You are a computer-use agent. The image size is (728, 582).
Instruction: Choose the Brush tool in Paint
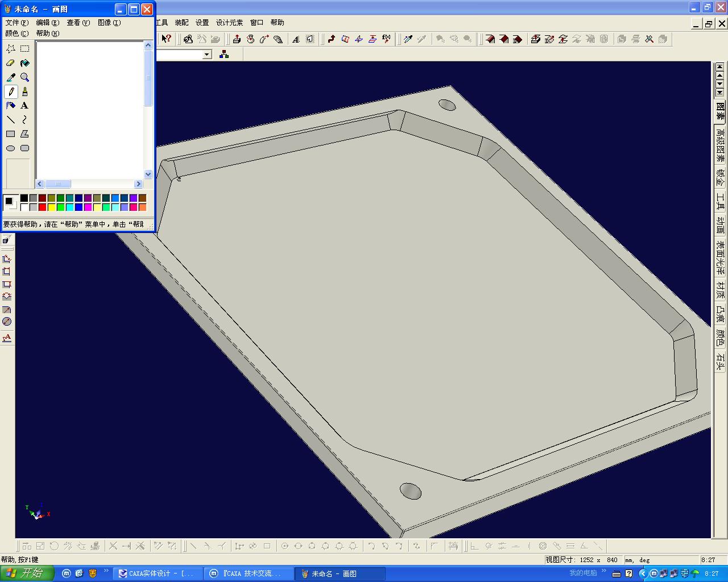pyautogui.click(x=24, y=92)
